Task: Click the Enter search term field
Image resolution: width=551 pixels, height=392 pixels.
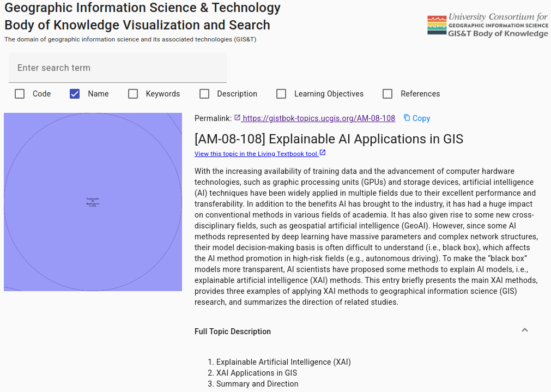Action: click(x=117, y=68)
